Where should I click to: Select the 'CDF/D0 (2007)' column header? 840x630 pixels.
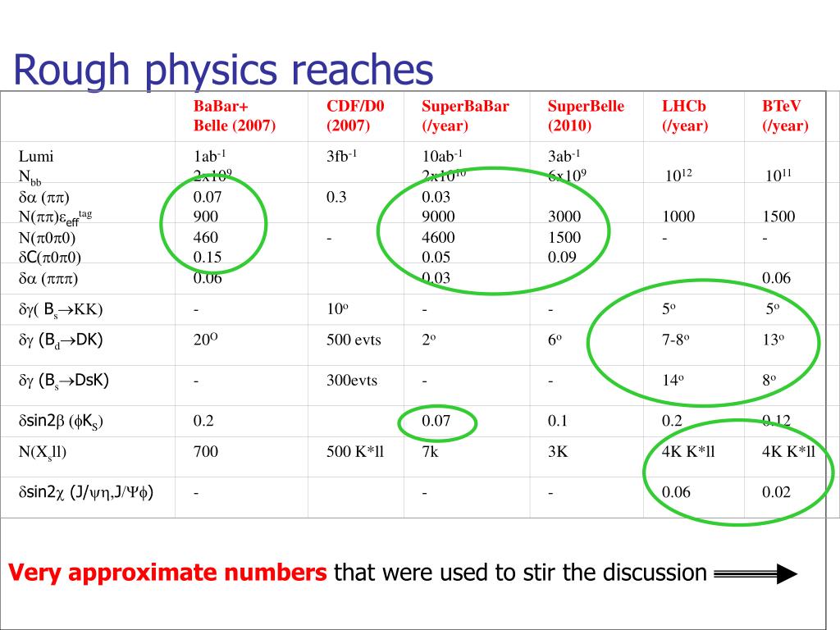355,116
